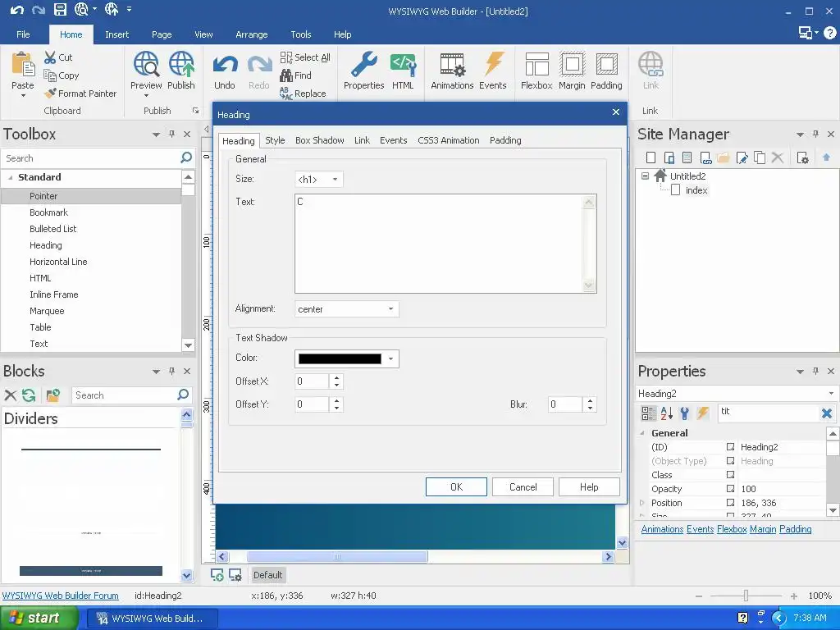This screenshot has height=630, width=840.
Task: Pin the Properties panel
Action: (815, 371)
